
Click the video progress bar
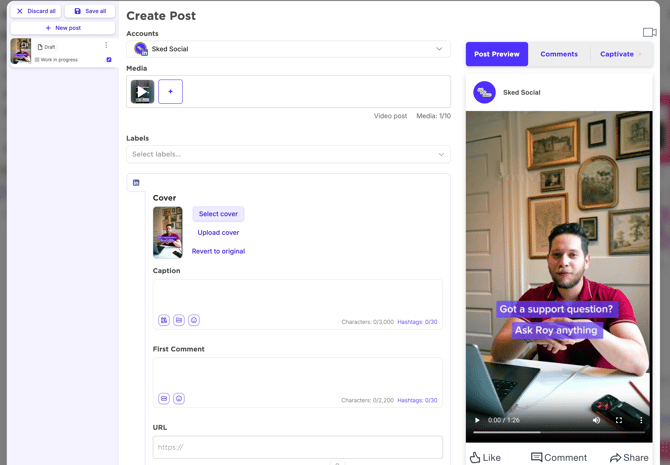pos(559,432)
